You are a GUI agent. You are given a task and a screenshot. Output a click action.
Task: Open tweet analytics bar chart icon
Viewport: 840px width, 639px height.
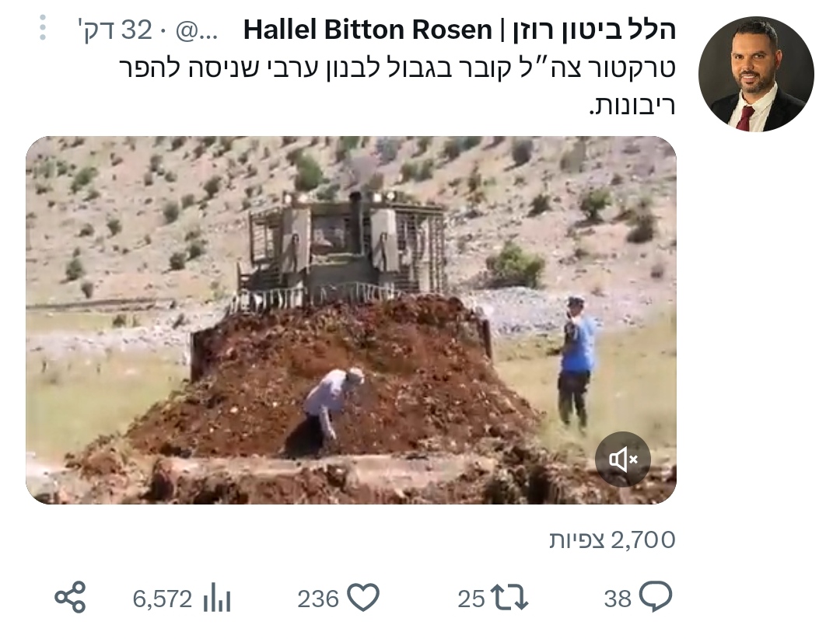click(x=217, y=597)
